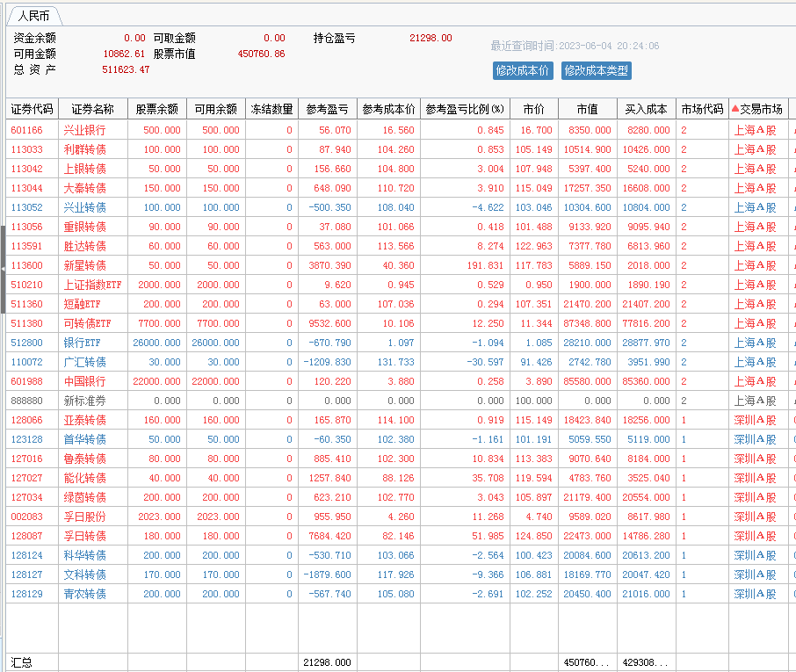Sort by 参考盈亏比例(%) column header
796x672 pixels.
(465, 109)
